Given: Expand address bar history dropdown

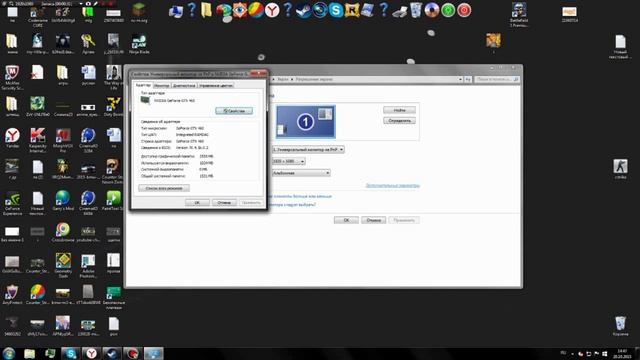Looking at the screenshot, I should click(460, 79).
